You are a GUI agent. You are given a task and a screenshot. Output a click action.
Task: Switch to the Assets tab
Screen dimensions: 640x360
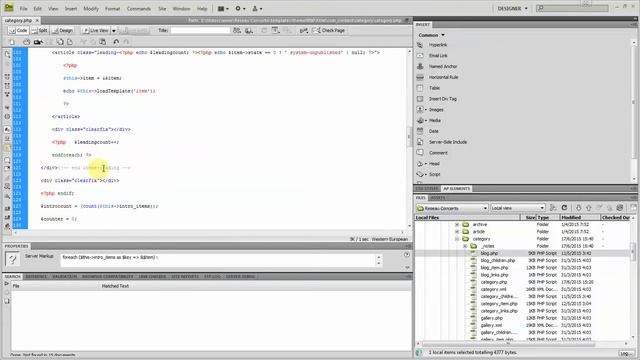tap(438, 198)
